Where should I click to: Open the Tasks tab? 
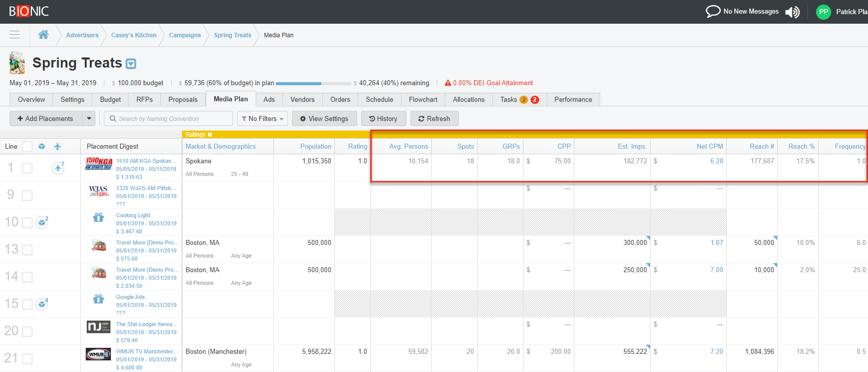click(508, 99)
